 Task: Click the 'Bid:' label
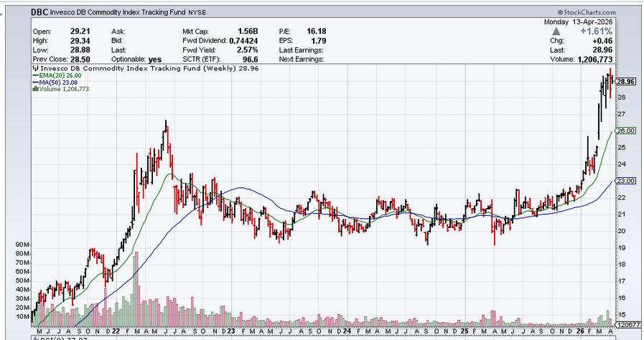coord(118,41)
